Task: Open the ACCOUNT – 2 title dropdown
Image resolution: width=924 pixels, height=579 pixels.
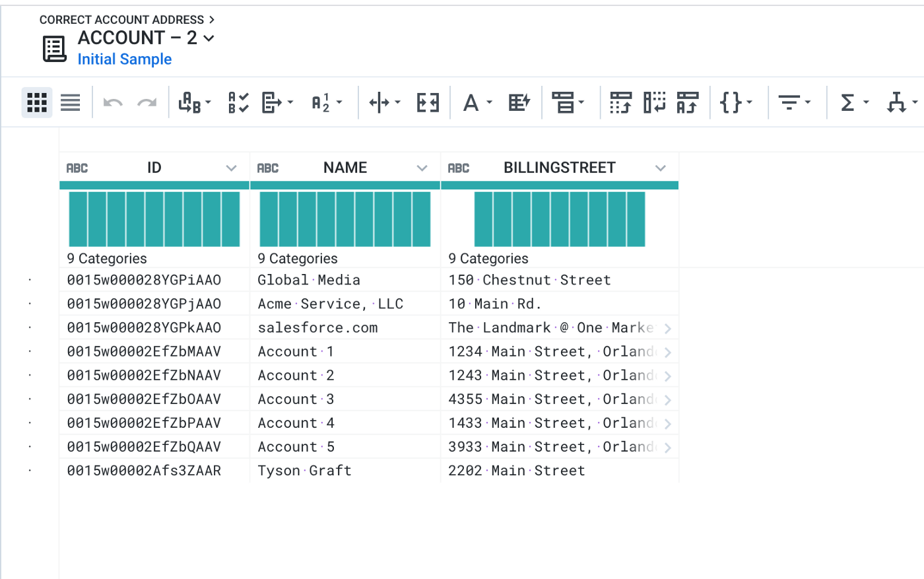Action: (x=209, y=38)
